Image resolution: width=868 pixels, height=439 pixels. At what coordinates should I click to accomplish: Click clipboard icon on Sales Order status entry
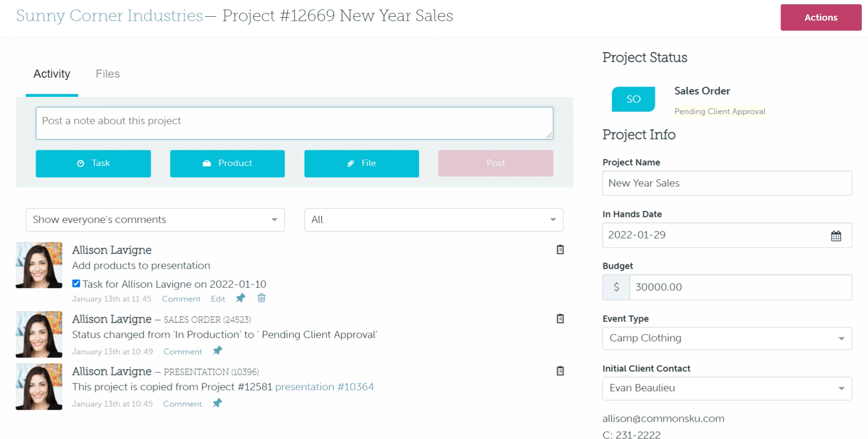tap(560, 319)
